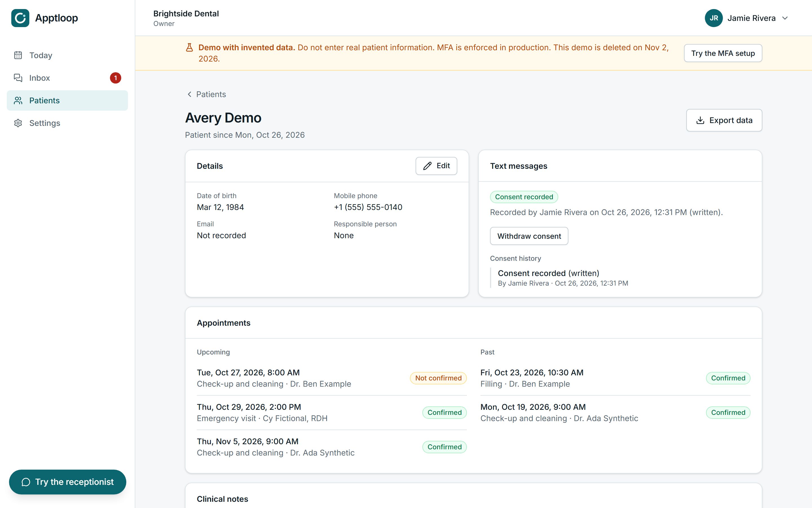The height and width of the screenshot is (508, 812).
Task: Click the pencil icon in Edit button
Action: (x=427, y=166)
